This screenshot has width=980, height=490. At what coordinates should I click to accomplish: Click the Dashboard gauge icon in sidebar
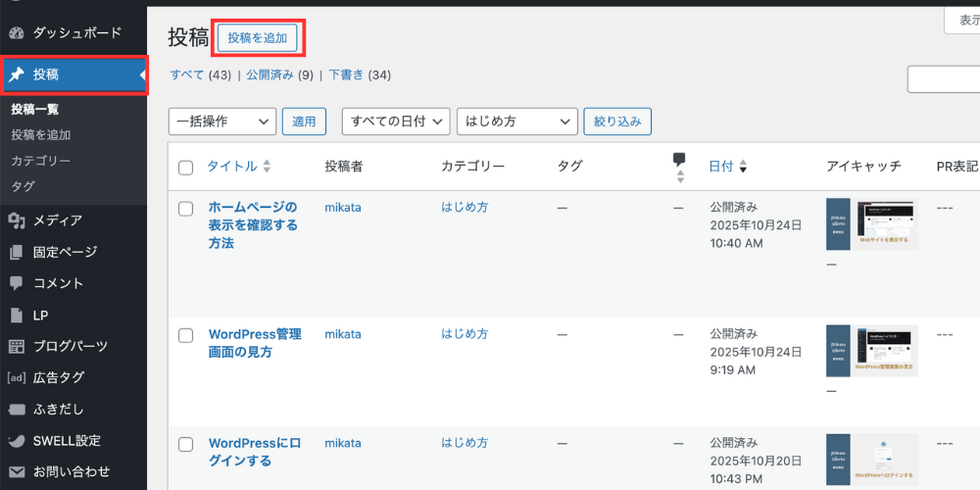(16, 33)
